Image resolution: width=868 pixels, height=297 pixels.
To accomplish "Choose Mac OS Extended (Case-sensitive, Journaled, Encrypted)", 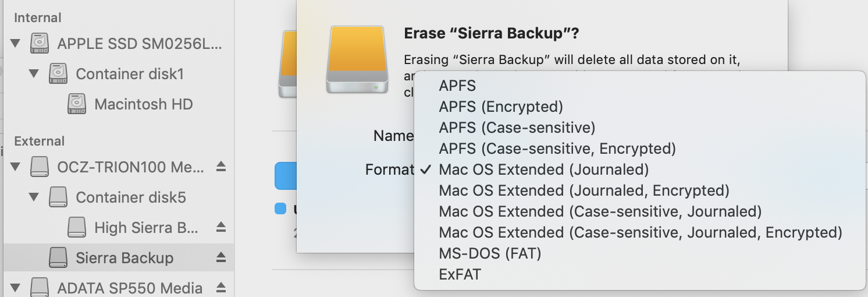I will click(641, 232).
